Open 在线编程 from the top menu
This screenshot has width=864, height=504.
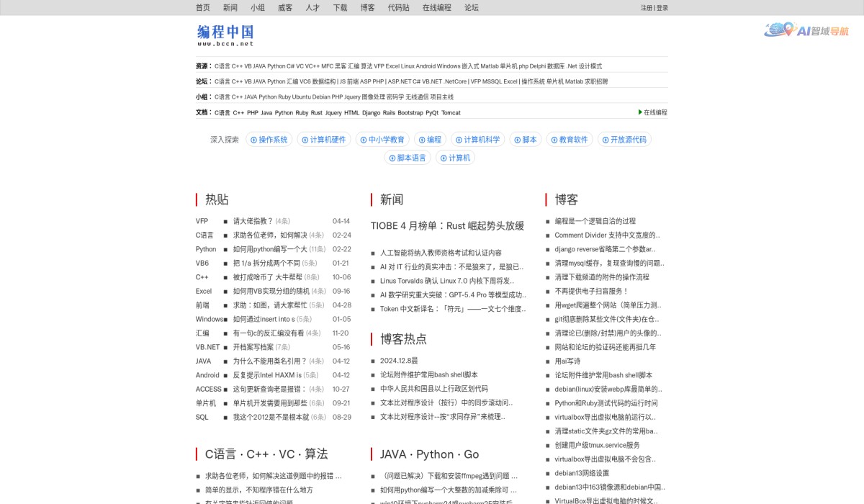click(437, 7)
